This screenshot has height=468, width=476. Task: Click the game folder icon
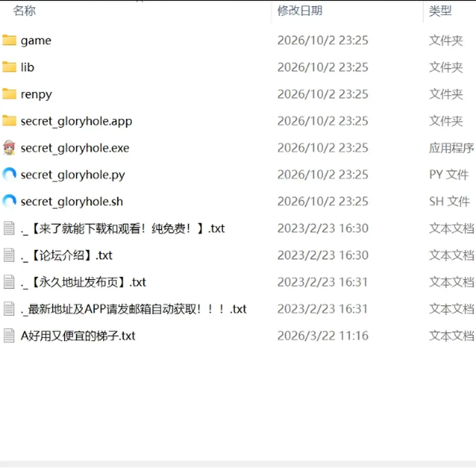tap(9, 40)
